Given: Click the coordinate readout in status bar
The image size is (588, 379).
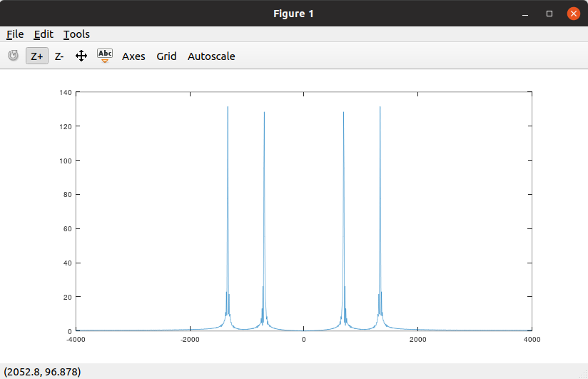Looking at the screenshot, I should (43, 371).
